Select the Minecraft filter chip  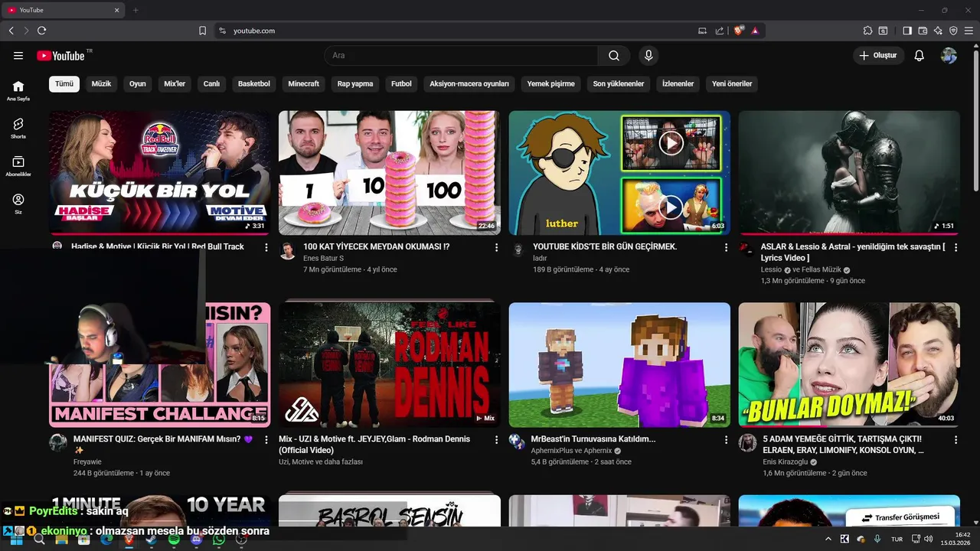pos(304,83)
